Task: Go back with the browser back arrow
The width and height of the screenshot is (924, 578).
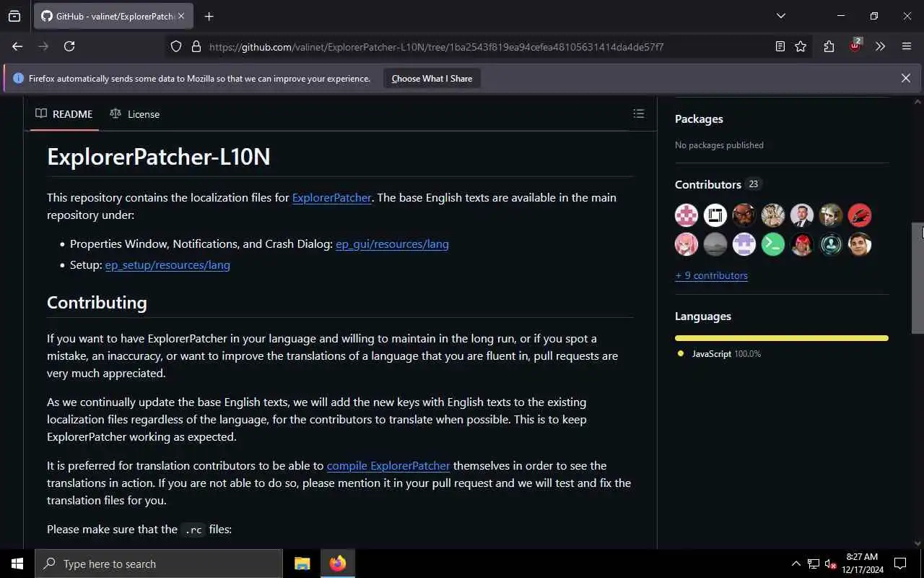Action: pyautogui.click(x=17, y=46)
